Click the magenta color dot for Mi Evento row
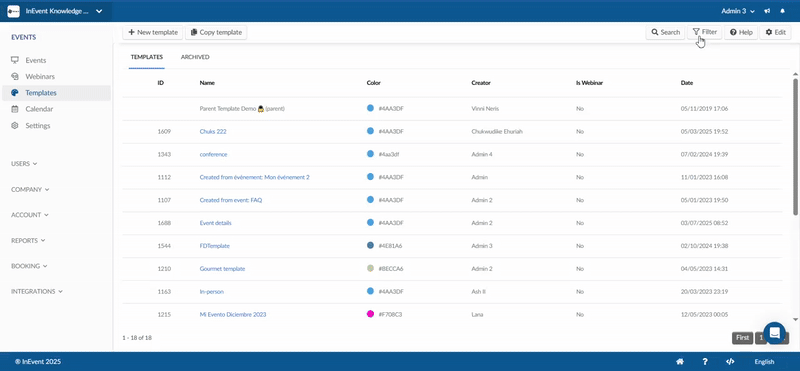 click(370, 314)
